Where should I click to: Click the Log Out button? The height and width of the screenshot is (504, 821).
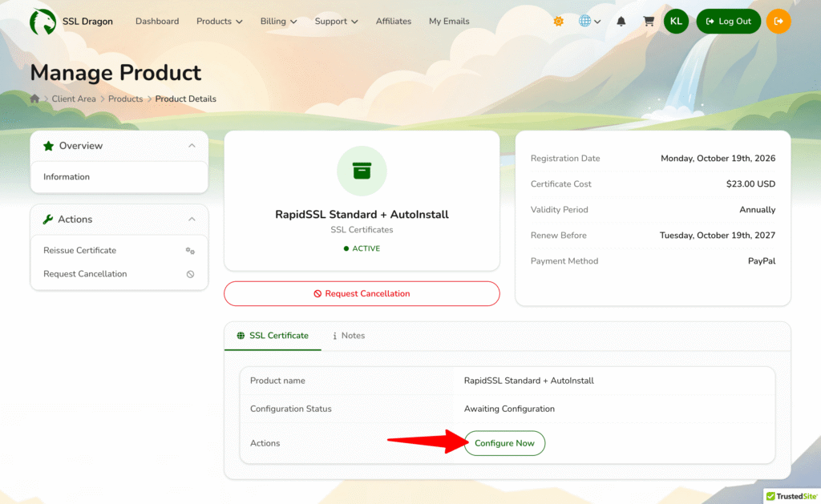click(728, 22)
